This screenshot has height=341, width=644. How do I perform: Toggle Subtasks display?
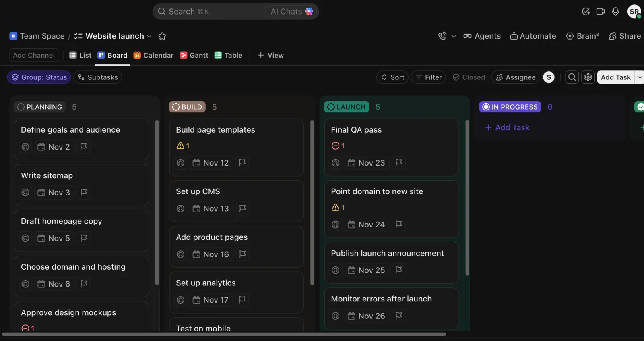[x=98, y=77]
